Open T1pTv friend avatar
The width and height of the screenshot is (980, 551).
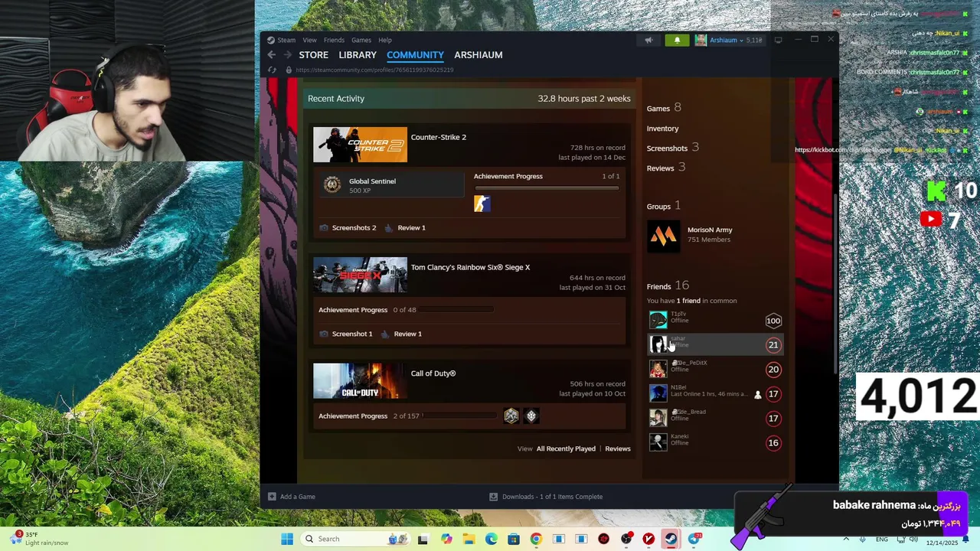tap(658, 320)
